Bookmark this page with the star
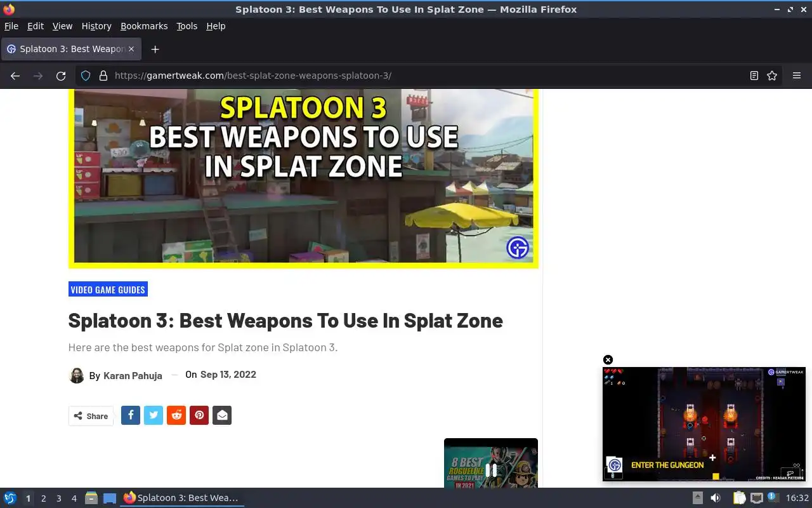The height and width of the screenshot is (508, 812). (772, 76)
